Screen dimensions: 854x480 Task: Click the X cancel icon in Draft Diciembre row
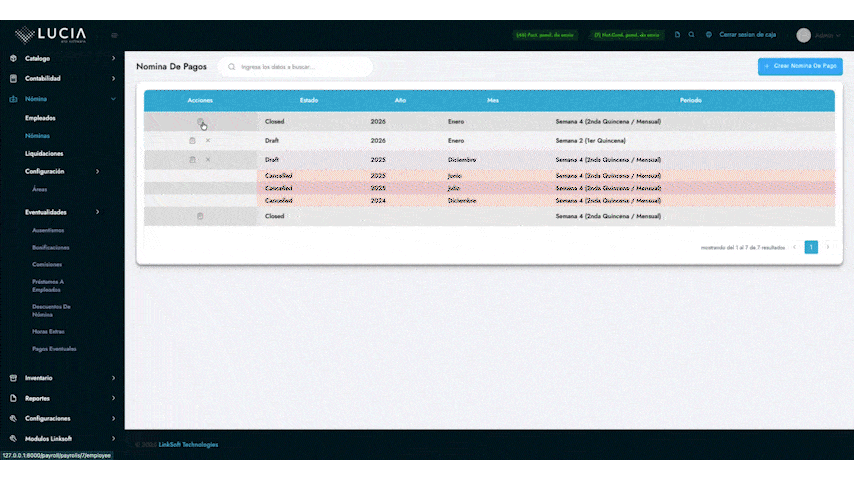click(x=208, y=160)
